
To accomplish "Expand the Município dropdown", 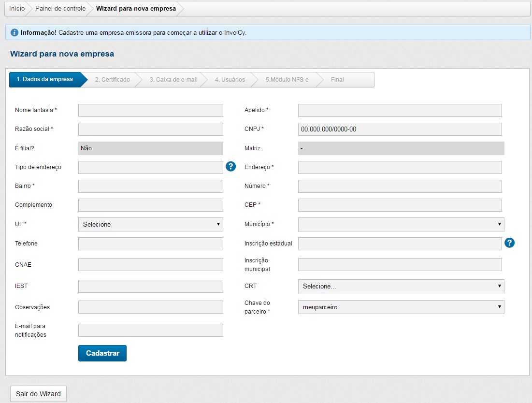I will point(401,224).
